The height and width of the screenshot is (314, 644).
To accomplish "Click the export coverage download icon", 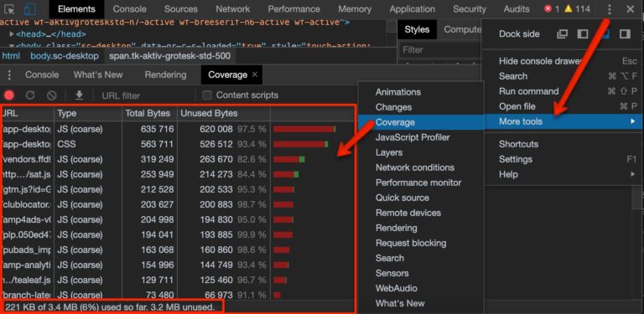I will [80, 95].
